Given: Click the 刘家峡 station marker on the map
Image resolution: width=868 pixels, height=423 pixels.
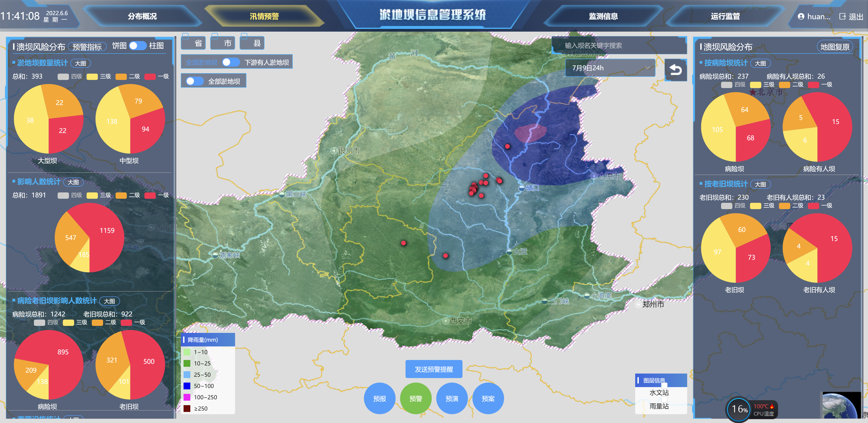Looking at the screenshot, I should pyautogui.click(x=215, y=255).
